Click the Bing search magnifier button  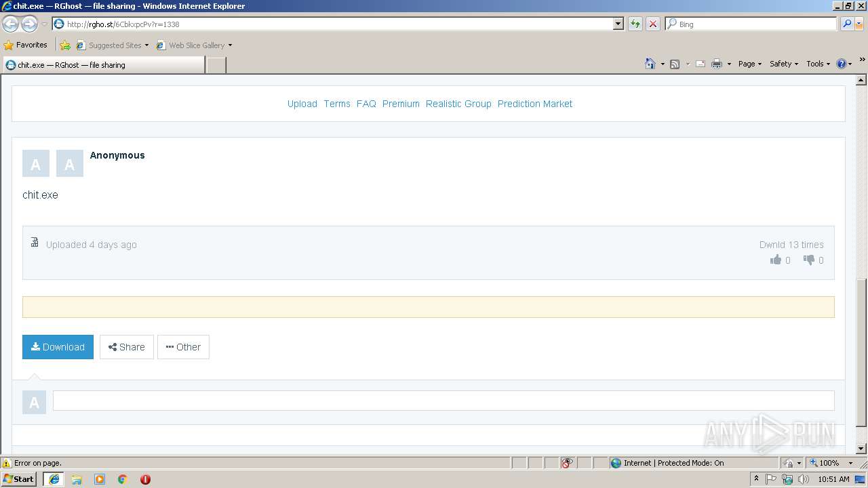846,24
